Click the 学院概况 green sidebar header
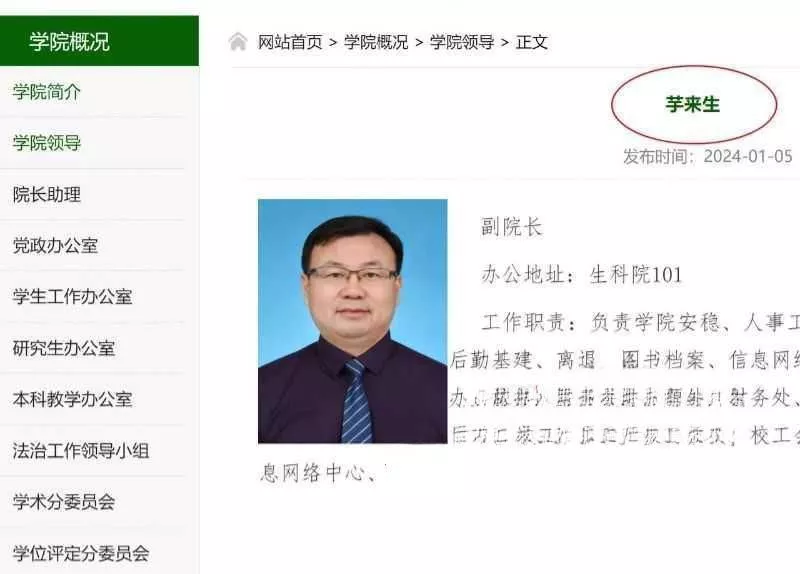 99,41
